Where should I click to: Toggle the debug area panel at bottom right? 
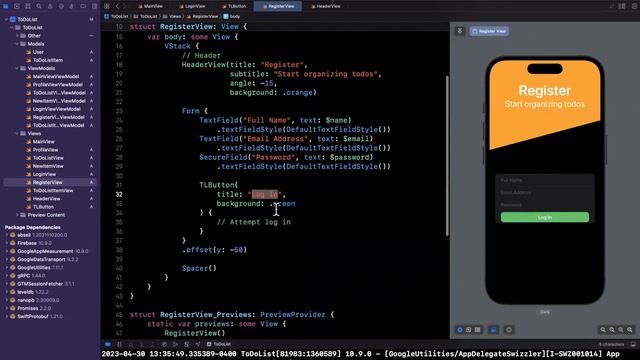(633, 344)
